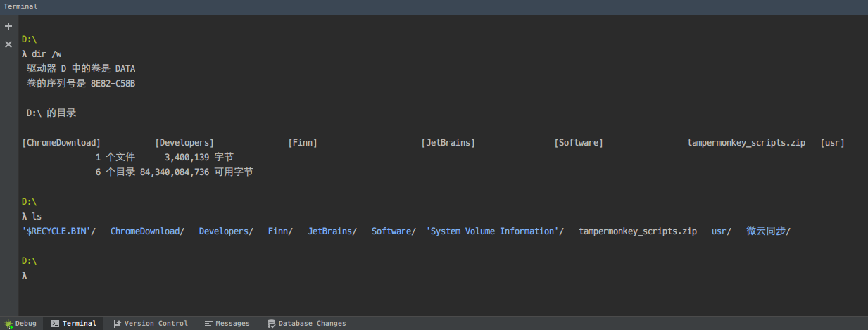Click the Version Control branch icon

click(x=117, y=324)
